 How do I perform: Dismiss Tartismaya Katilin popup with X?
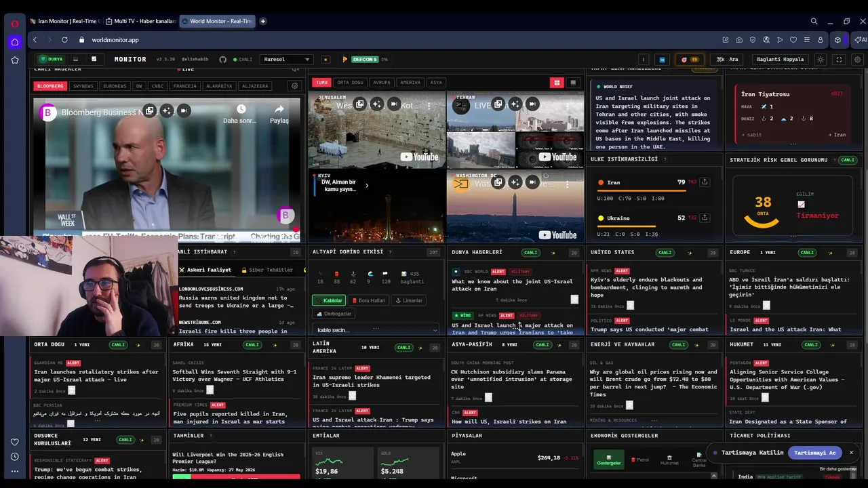click(x=851, y=453)
